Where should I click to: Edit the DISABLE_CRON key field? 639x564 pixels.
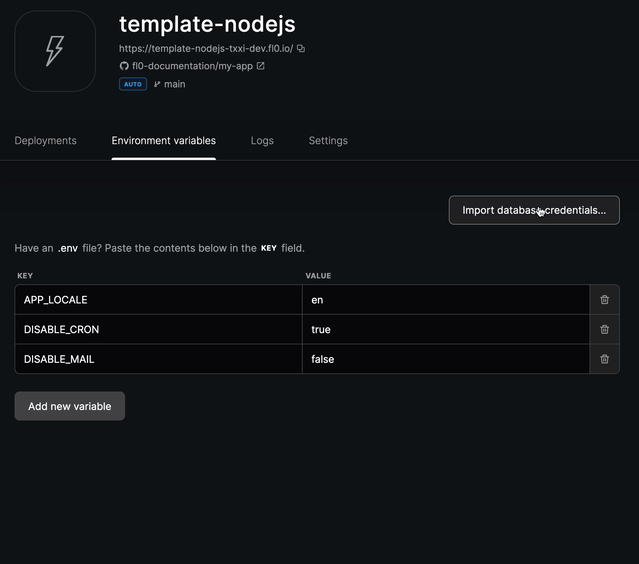[159, 329]
